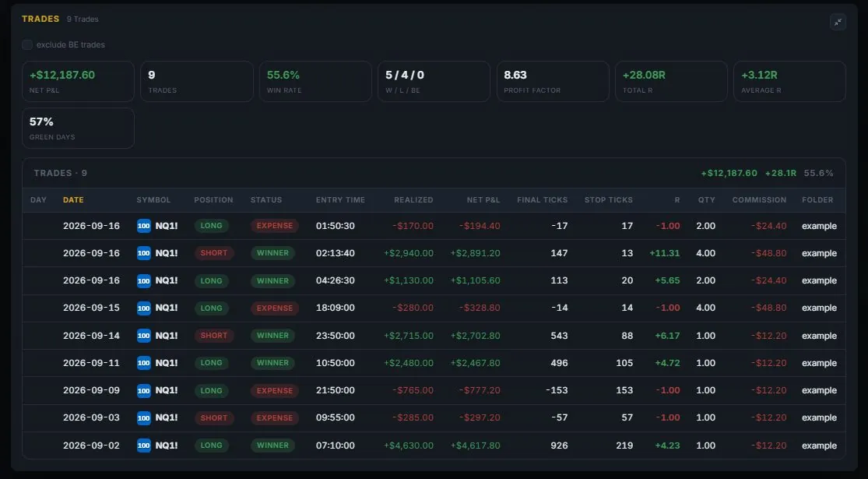The height and width of the screenshot is (479, 868).
Task: Sort by the STOP TICKS column header
Action: point(609,200)
